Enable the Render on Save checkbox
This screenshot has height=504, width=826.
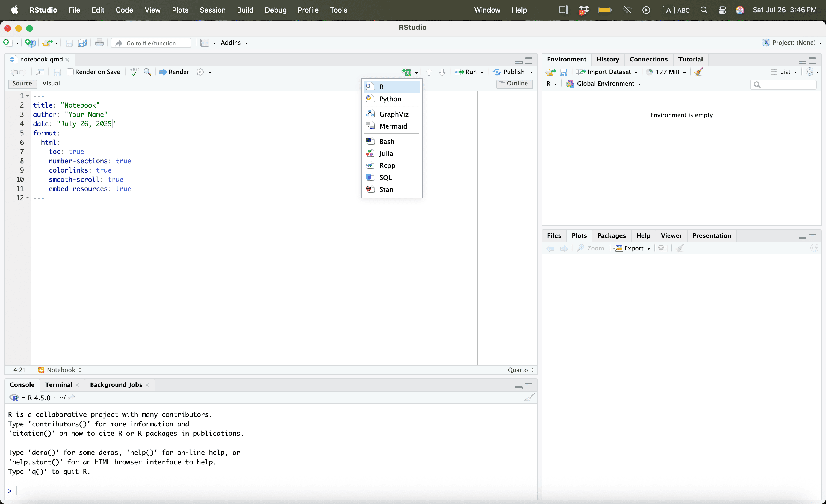coord(70,72)
